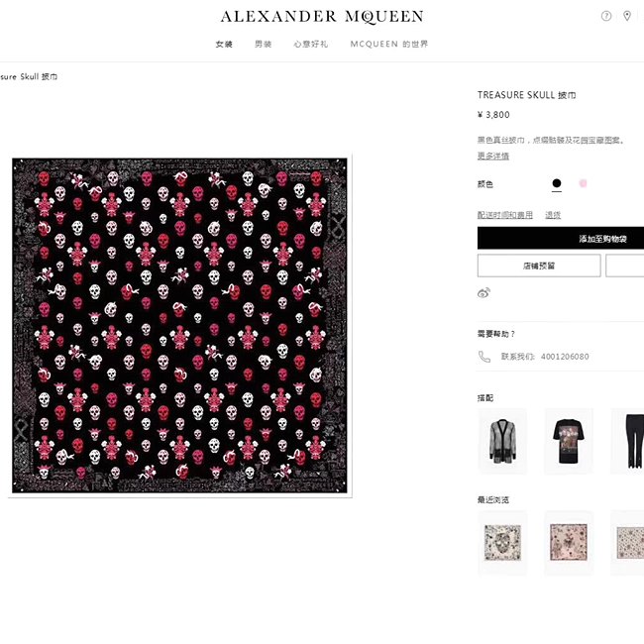Open the grey cardigan suggested product thumbnail
Screen dimensions: 644x644
click(x=502, y=442)
